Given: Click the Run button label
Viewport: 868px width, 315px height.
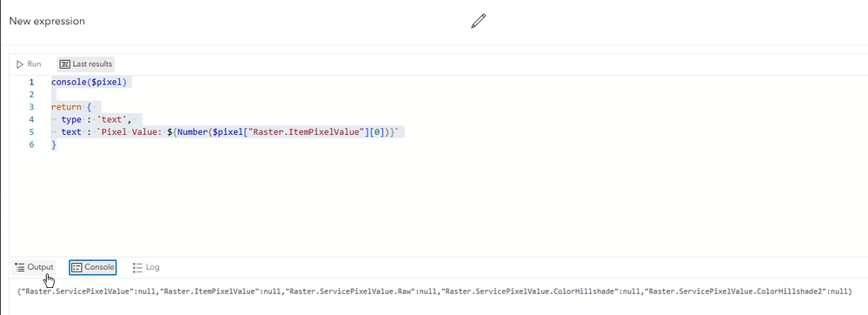Looking at the screenshot, I should (x=35, y=64).
